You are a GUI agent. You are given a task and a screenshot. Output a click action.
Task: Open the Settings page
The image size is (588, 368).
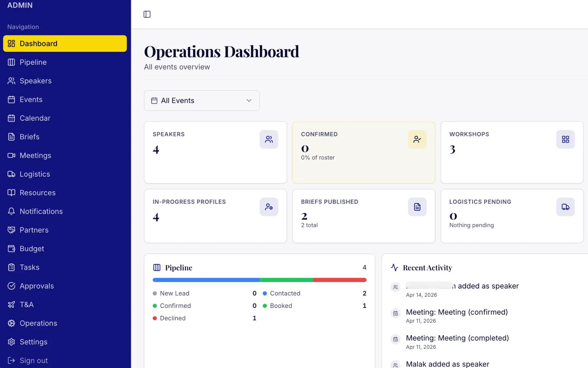(65, 342)
